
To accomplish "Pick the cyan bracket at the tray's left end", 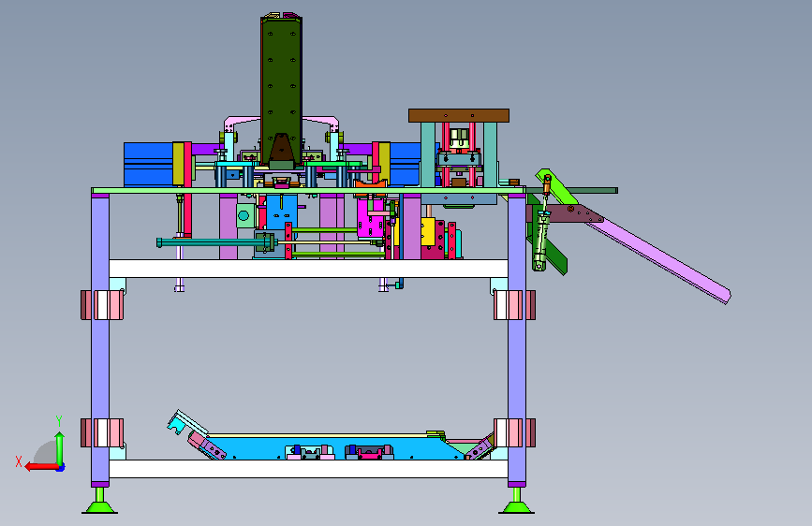I will [177, 425].
